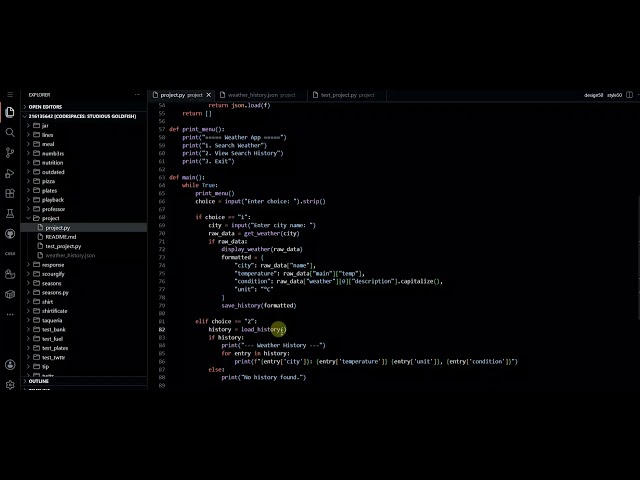
Task: Expand the Open Editors section
Action: point(84,107)
